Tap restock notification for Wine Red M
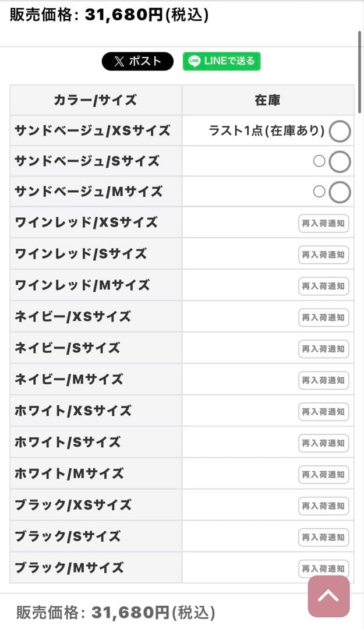The height and width of the screenshot is (629, 364). 323,286
